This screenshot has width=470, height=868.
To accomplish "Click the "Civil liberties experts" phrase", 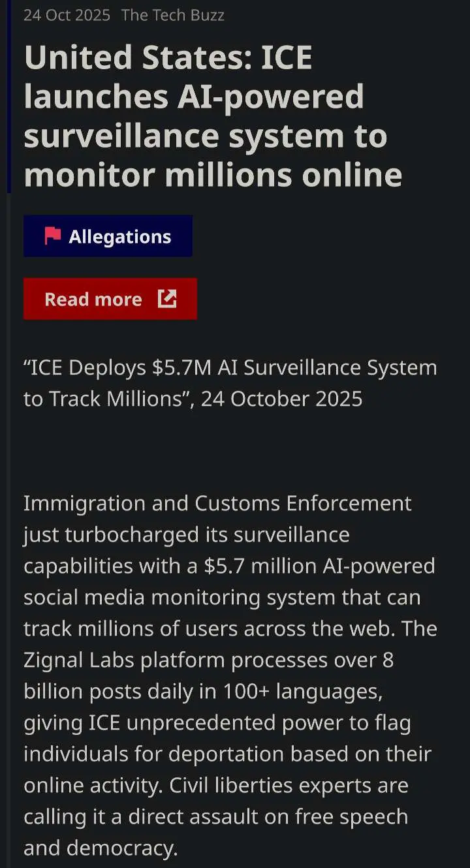I will 279,785.
